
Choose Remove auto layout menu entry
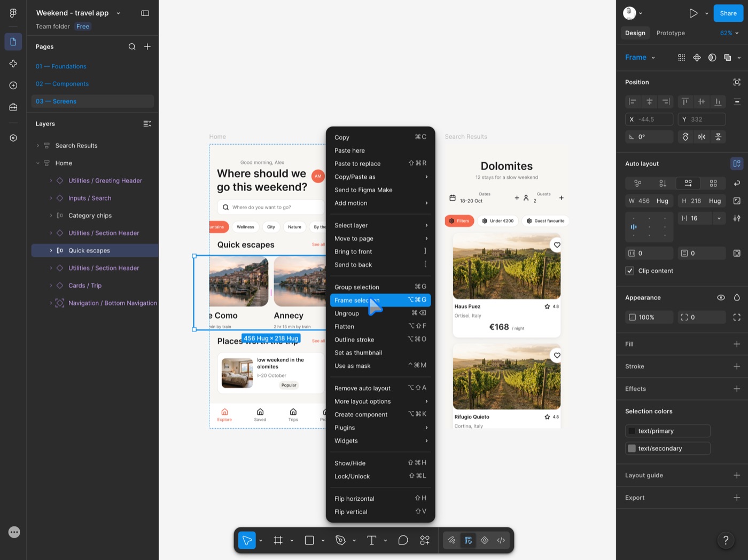coord(380,388)
